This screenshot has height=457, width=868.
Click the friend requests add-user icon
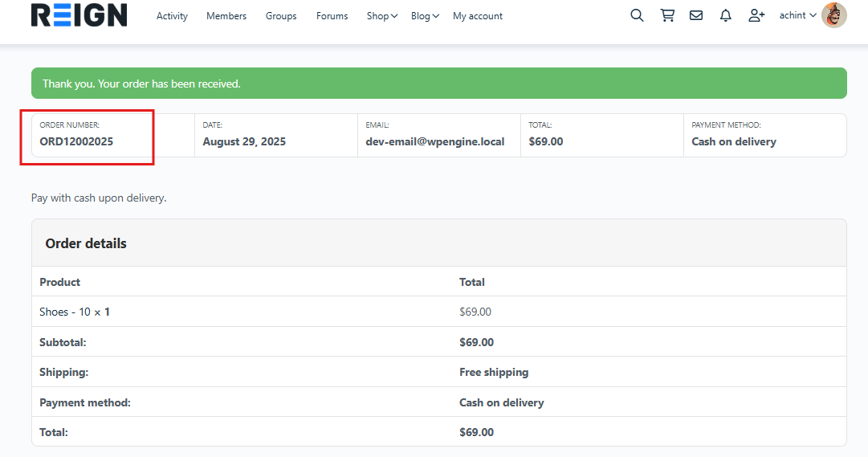pyautogui.click(x=756, y=15)
